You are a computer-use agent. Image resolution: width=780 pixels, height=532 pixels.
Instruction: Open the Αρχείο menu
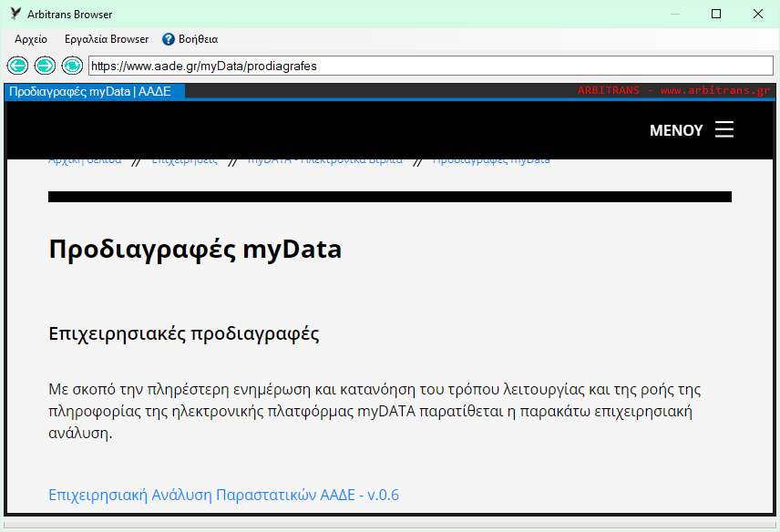[x=31, y=39]
